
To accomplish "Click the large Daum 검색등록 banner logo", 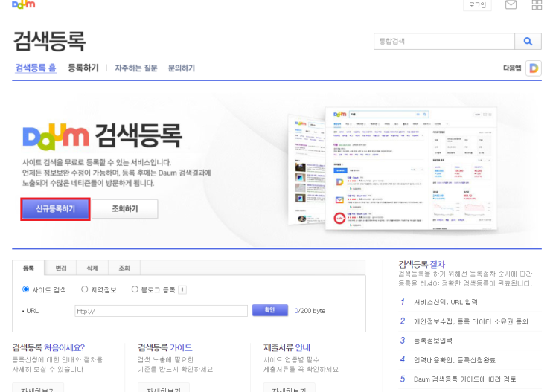I will (x=102, y=136).
